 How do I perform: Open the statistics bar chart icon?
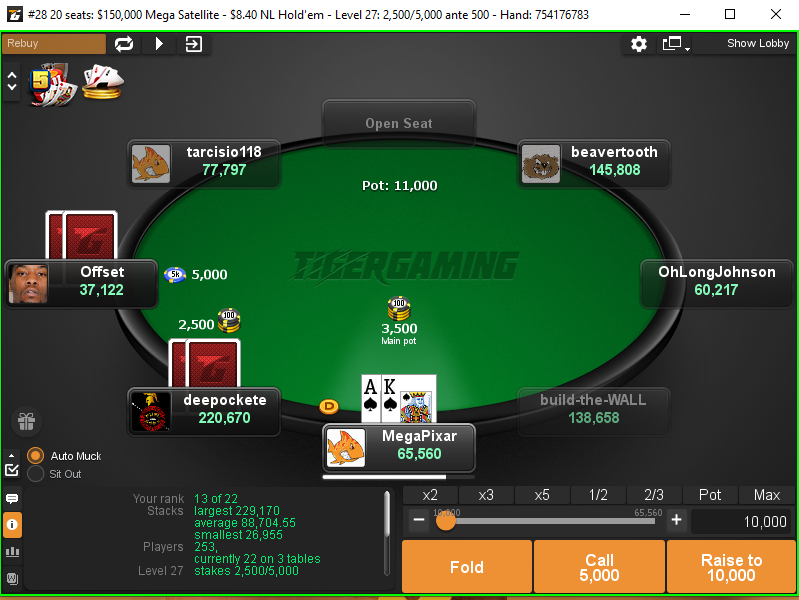coord(12,552)
